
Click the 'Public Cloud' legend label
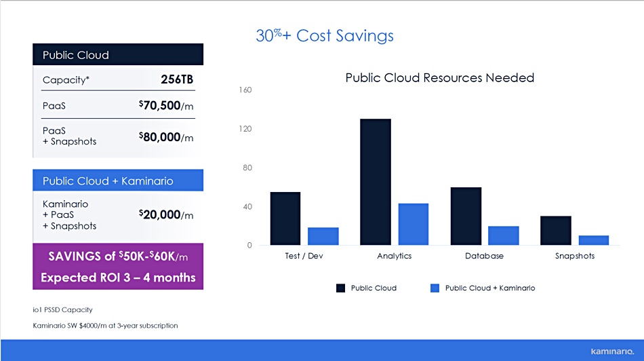pyautogui.click(x=374, y=288)
